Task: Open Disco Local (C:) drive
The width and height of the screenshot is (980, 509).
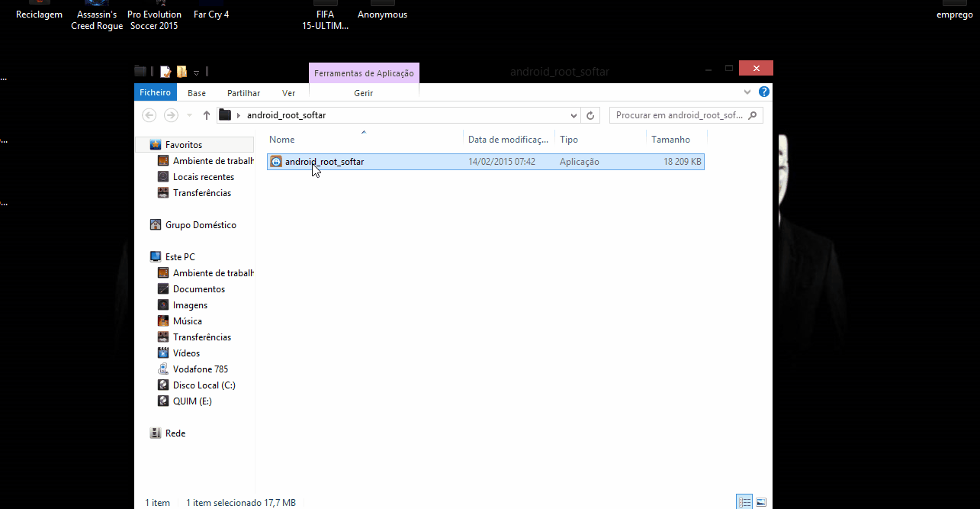Action: click(x=204, y=385)
